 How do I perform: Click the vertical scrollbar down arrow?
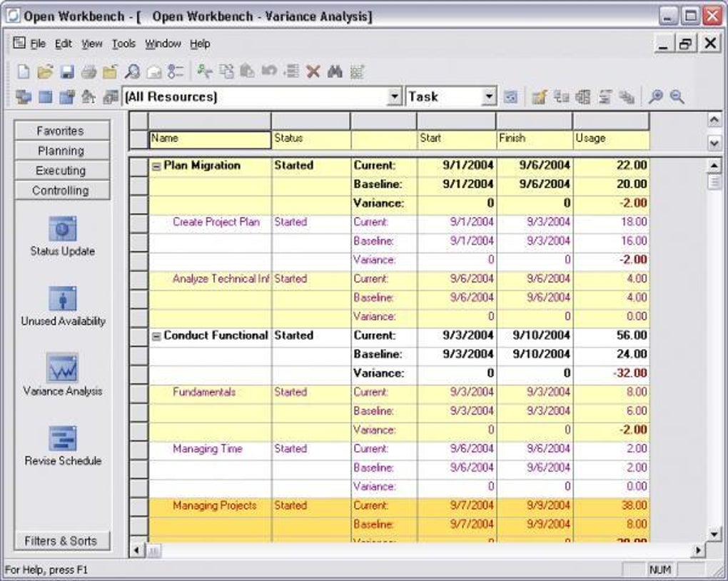click(x=714, y=535)
